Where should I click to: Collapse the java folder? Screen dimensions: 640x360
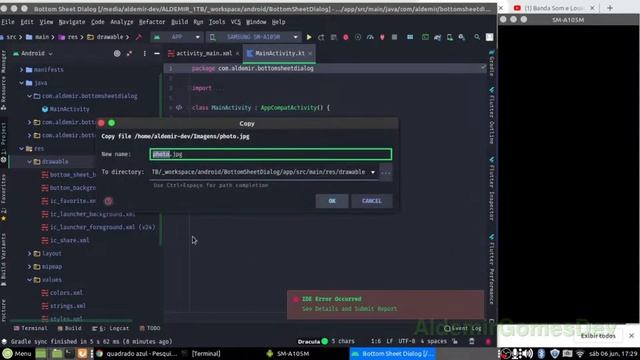click(22, 83)
